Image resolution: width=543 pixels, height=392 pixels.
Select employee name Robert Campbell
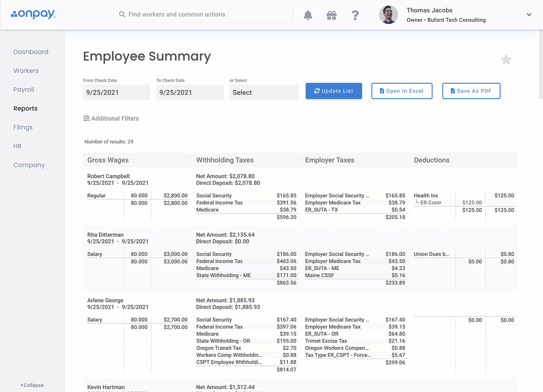pos(108,176)
